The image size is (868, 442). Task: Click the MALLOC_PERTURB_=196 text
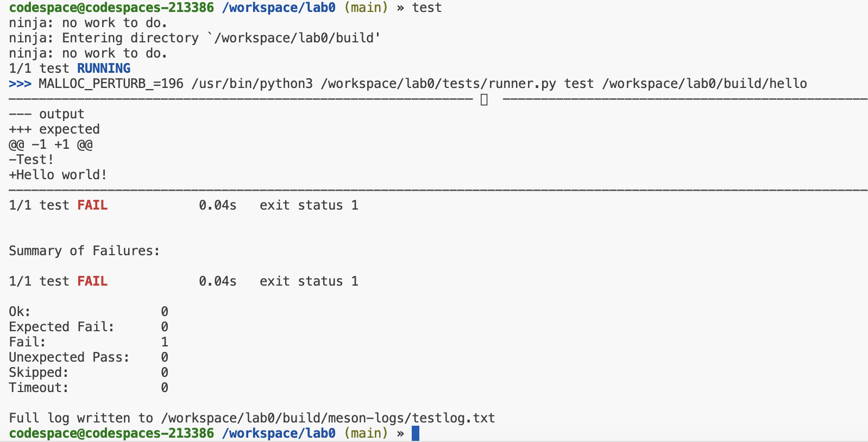pos(111,84)
